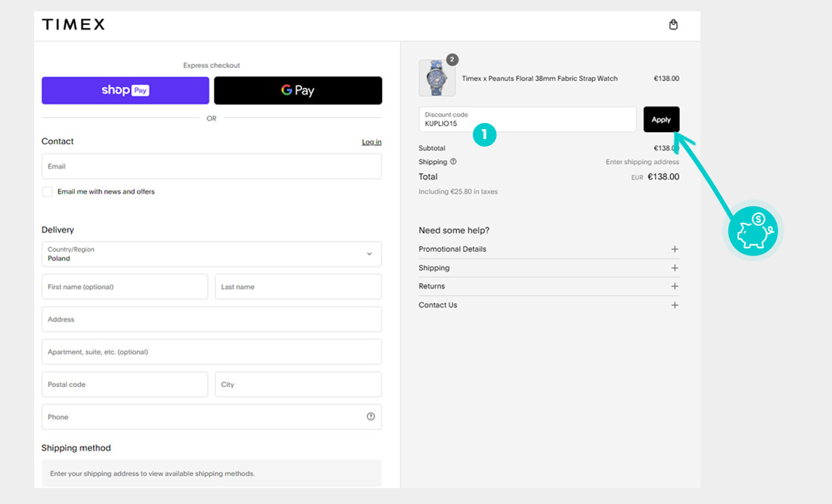Focus the Email input field
This screenshot has width=832, height=504.
tap(212, 166)
